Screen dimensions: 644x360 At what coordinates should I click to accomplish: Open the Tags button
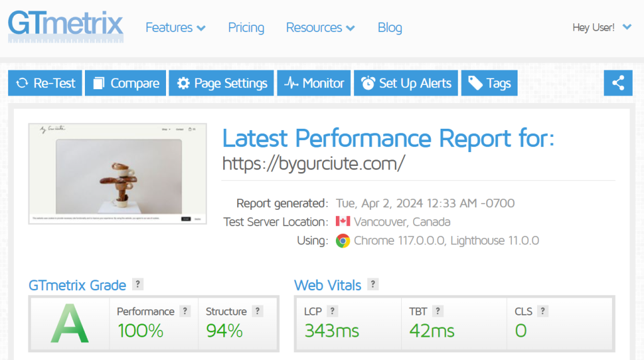pyautogui.click(x=489, y=83)
